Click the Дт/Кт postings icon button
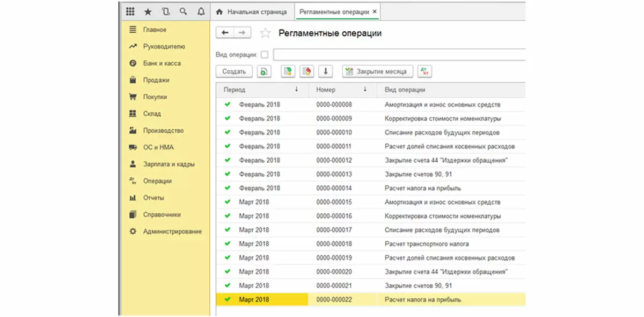The height and width of the screenshot is (317, 644). tap(425, 71)
